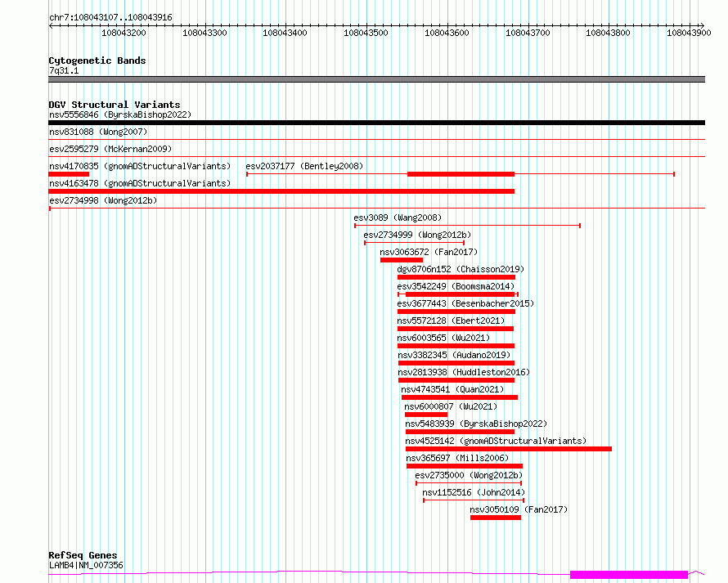Open the esv2037177 (Bentley2008) variant label
This screenshot has width=728, height=583.
click(x=304, y=166)
